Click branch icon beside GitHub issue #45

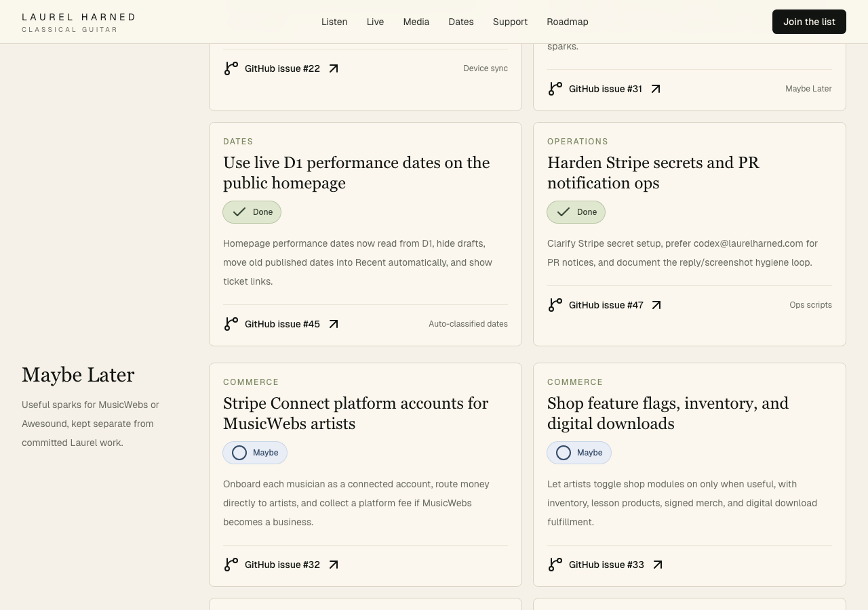pyautogui.click(x=231, y=324)
